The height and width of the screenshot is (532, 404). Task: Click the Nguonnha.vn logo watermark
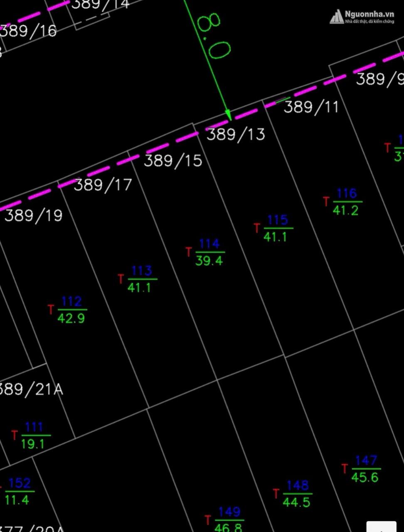click(362, 17)
